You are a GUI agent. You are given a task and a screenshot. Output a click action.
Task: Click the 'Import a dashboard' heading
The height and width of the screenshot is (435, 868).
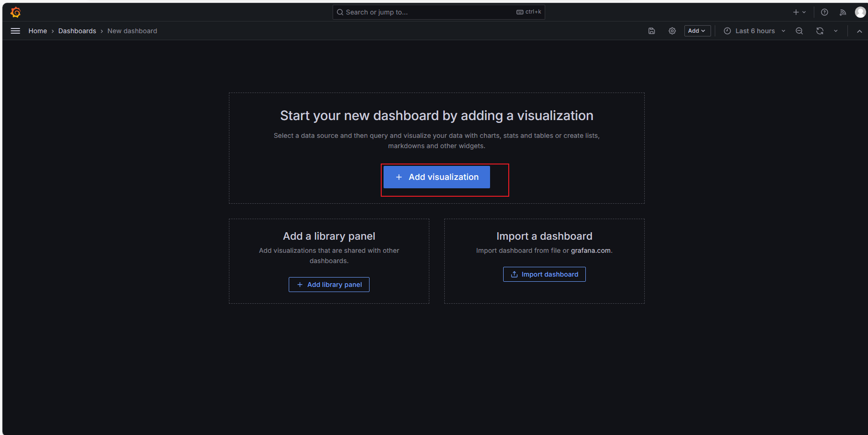coord(544,236)
